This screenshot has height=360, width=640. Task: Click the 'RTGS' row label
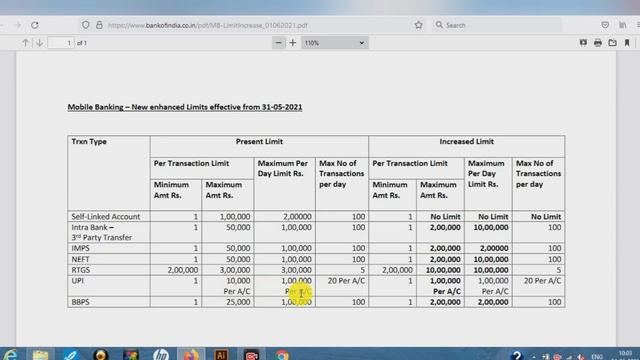[80, 270]
